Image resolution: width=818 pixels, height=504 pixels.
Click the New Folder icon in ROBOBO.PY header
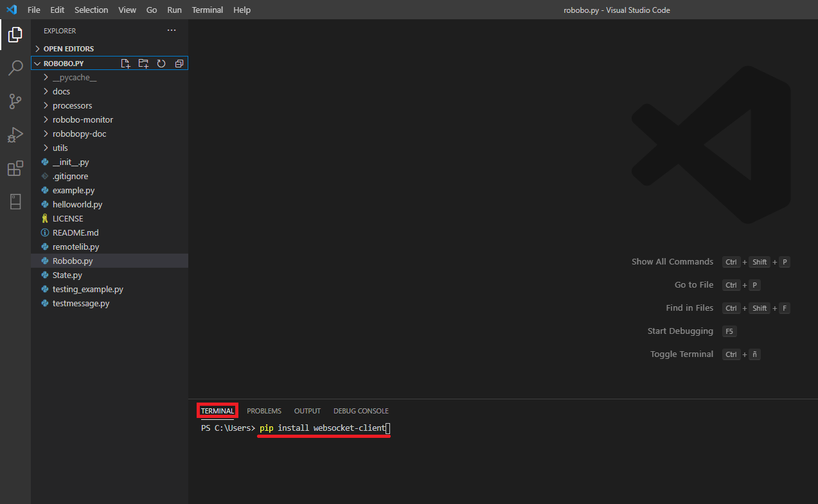pyautogui.click(x=143, y=64)
